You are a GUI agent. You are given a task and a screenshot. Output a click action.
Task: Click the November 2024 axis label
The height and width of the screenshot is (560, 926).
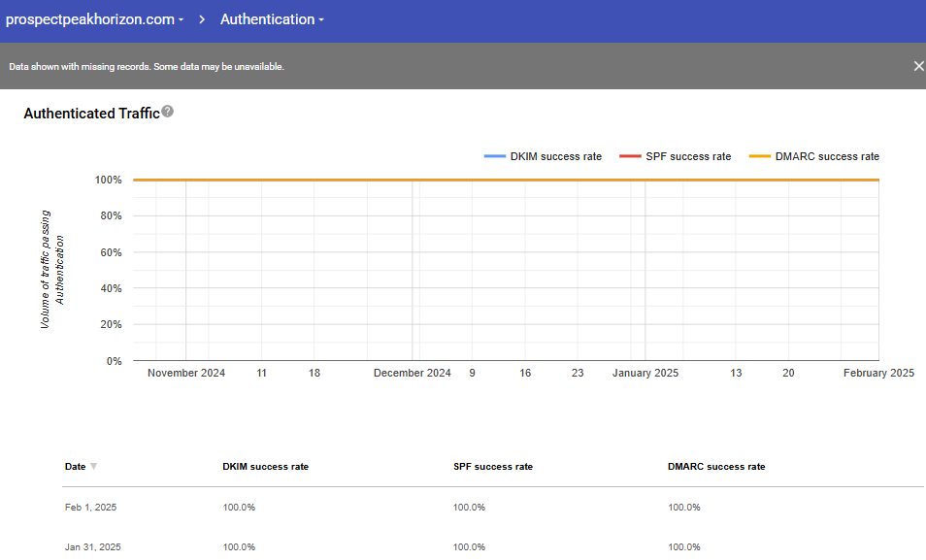185,373
